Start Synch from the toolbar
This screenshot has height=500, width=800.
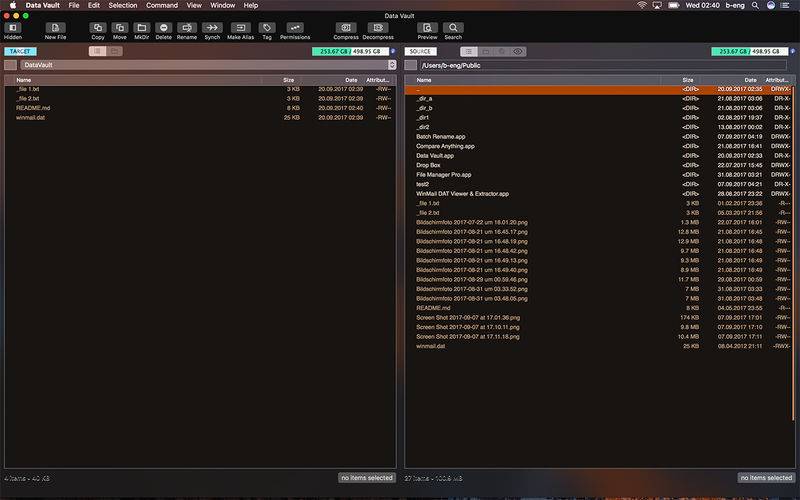point(212,28)
